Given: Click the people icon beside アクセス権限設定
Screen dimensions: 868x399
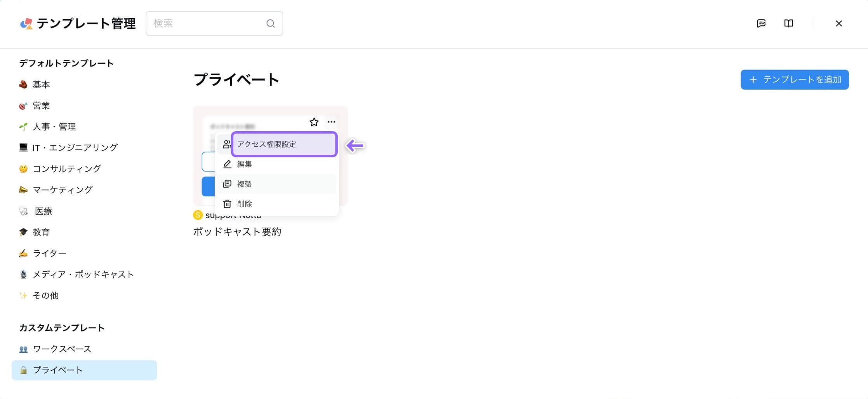Looking at the screenshot, I should point(227,144).
